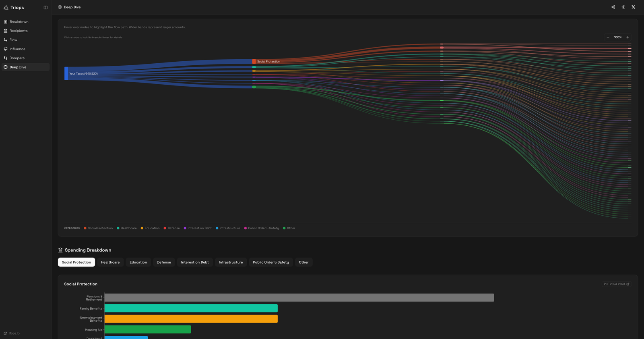The image size is (644, 339).
Task: Click the Triops logo icon
Action: 6,8
